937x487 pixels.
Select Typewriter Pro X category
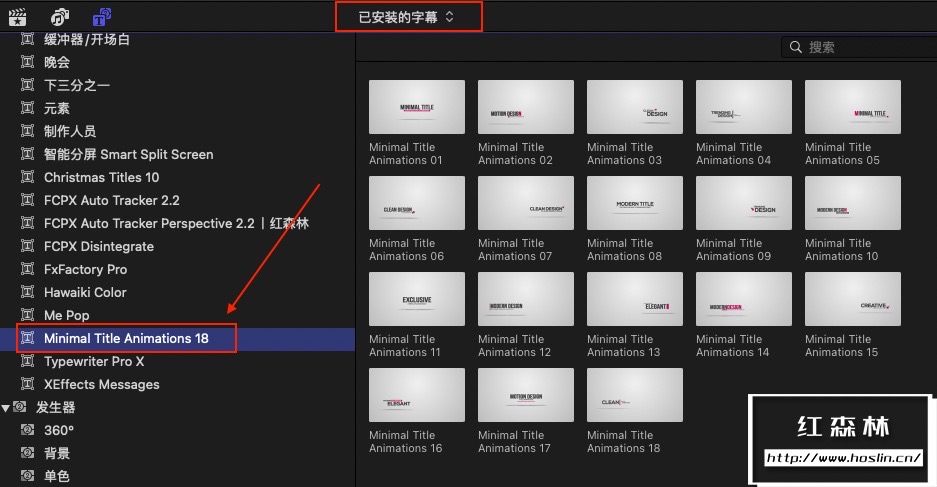[94, 362]
